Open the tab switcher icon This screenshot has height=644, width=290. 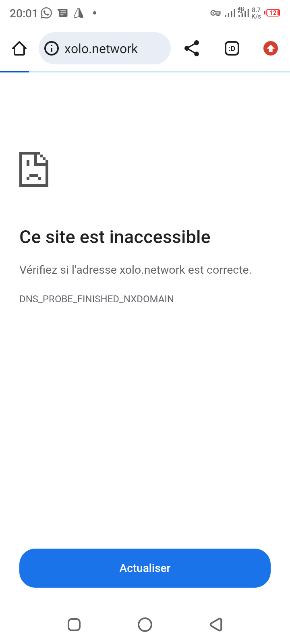232,49
